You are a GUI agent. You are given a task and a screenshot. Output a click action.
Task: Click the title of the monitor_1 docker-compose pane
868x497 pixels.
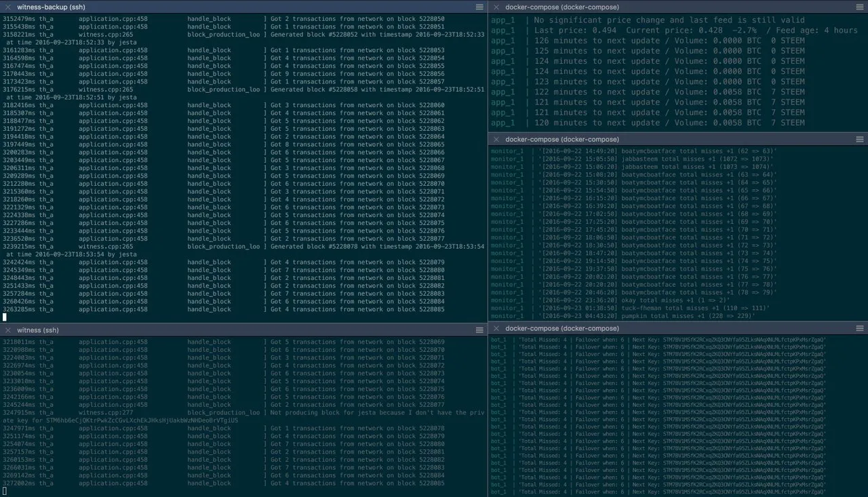point(561,138)
